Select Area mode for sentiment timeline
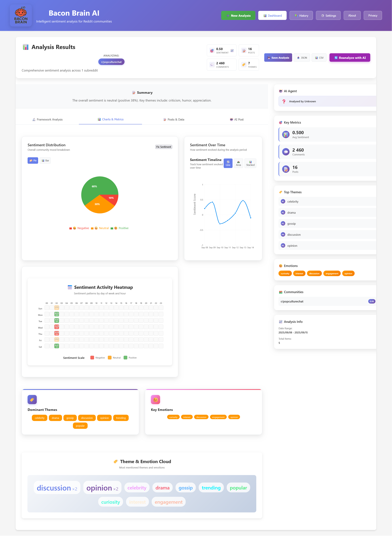Viewport: 392px width, 536px height. (x=238, y=163)
